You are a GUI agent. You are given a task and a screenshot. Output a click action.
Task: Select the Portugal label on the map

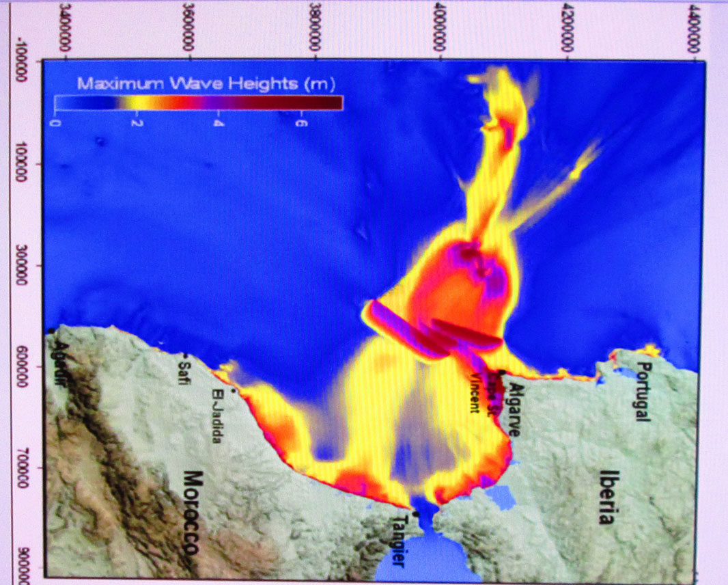[641, 392]
